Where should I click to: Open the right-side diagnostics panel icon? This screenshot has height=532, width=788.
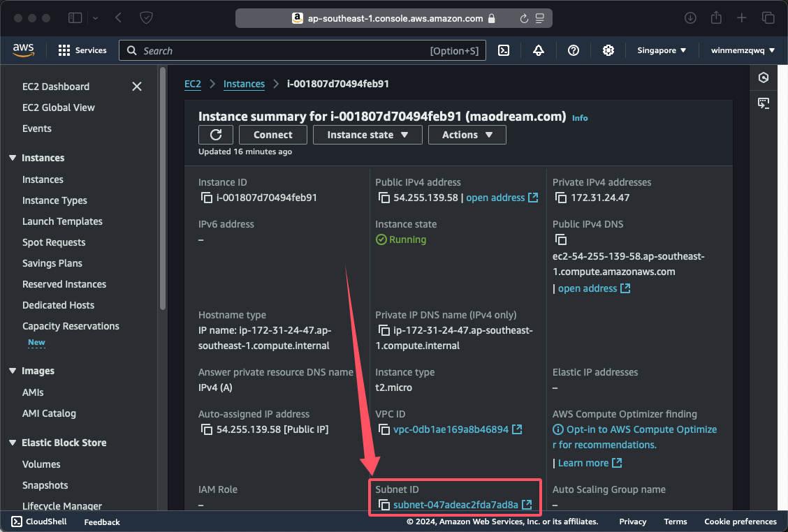[764, 103]
